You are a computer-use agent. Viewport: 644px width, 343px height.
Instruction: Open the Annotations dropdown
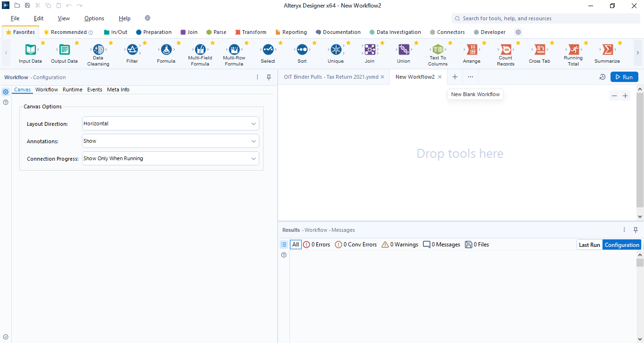click(x=171, y=141)
